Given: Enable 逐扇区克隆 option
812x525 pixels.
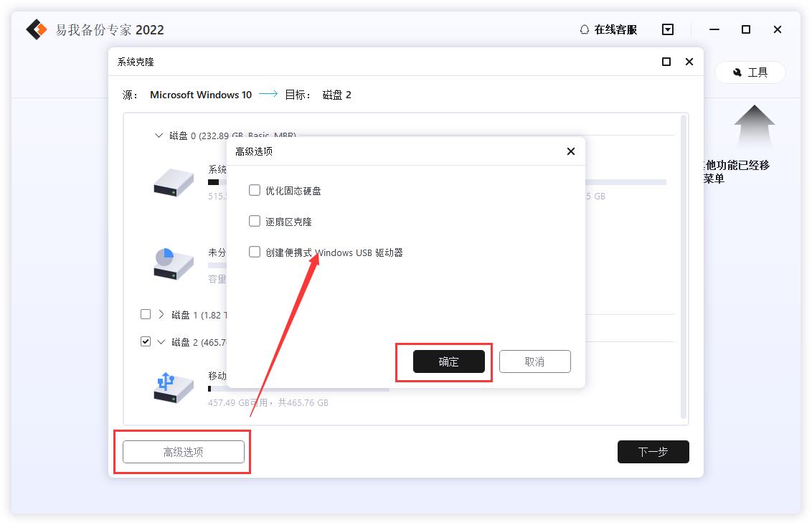Looking at the screenshot, I should 255,221.
